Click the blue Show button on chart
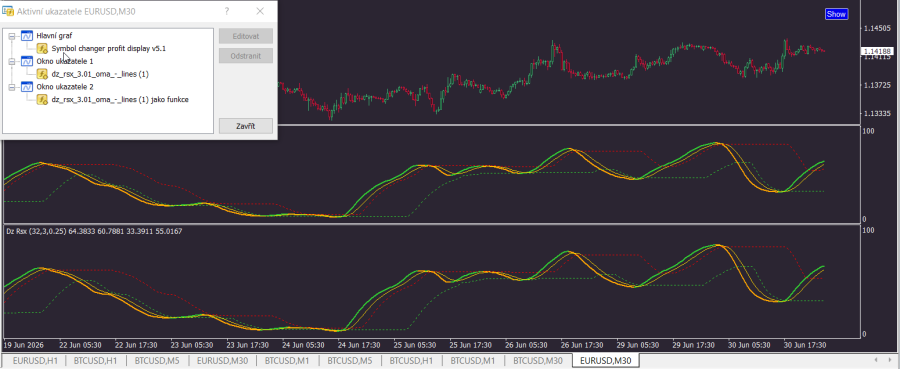900x369 pixels. pos(836,14)
